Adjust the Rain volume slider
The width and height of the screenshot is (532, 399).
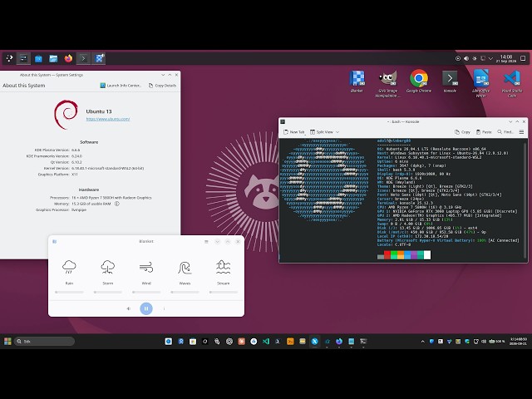click(x=69, y=292)
